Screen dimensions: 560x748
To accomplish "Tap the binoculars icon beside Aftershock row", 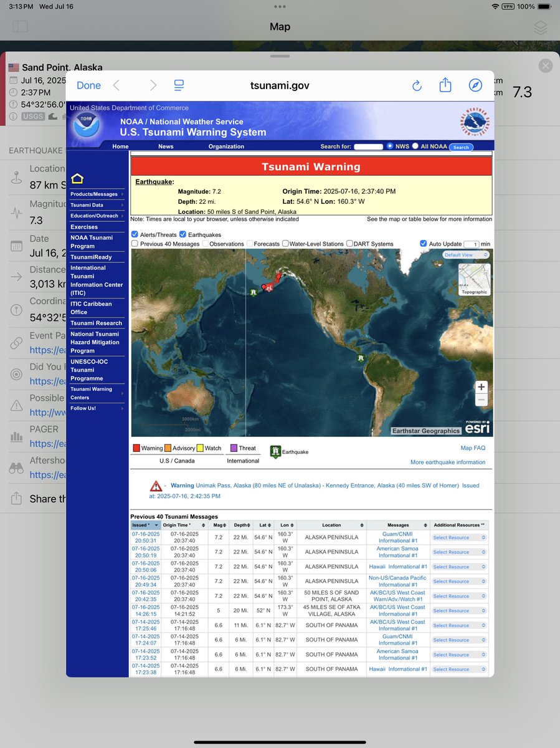I will click(x=16, y=468).
